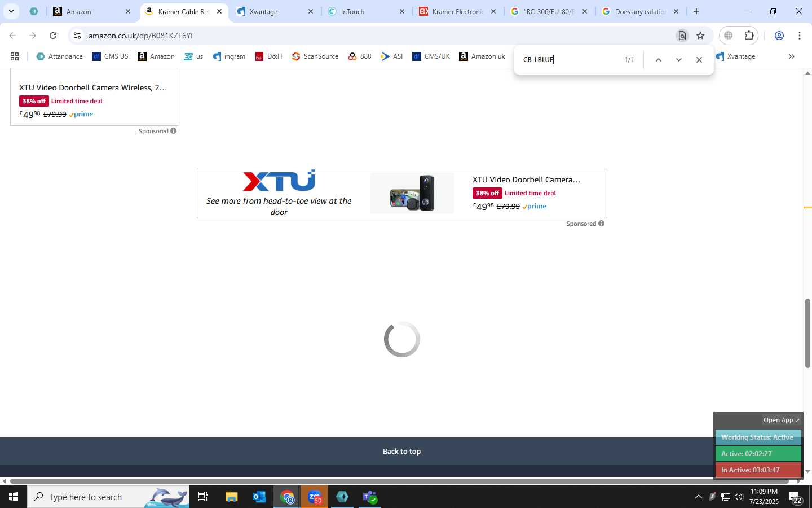Open the Google Lens search icon

click(x=682, y=36)
